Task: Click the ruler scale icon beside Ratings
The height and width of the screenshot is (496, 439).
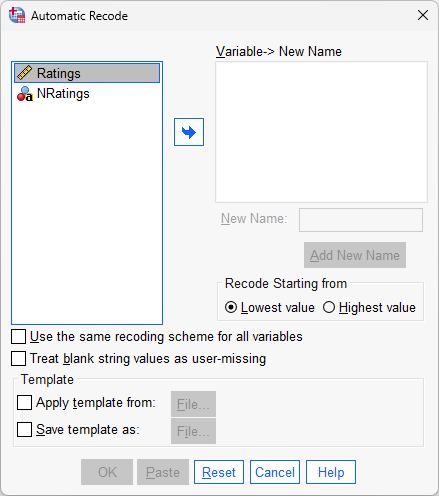Action: (24, 73)
